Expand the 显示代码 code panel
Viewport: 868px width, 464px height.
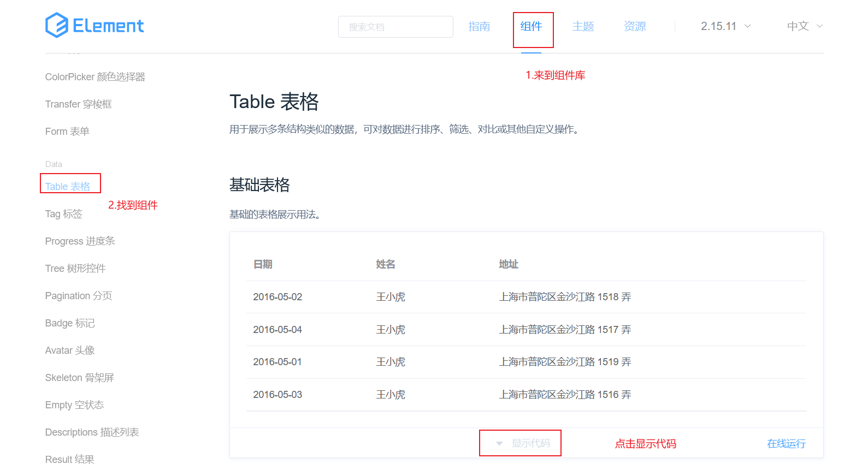coord(530,443)
